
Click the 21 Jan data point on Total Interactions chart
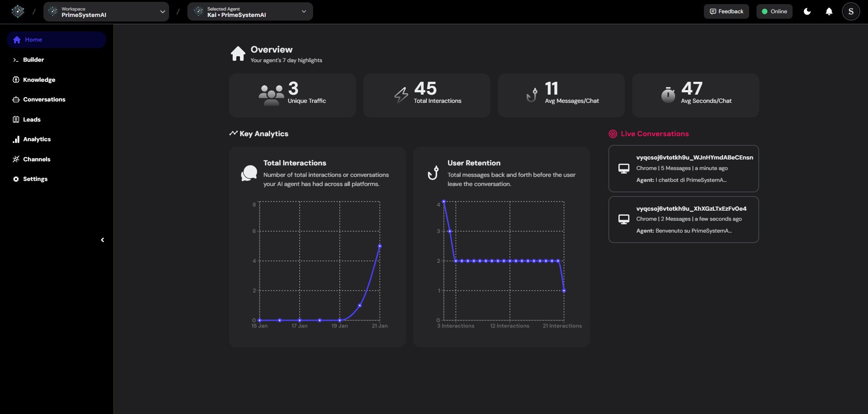(x=379, y=246)
